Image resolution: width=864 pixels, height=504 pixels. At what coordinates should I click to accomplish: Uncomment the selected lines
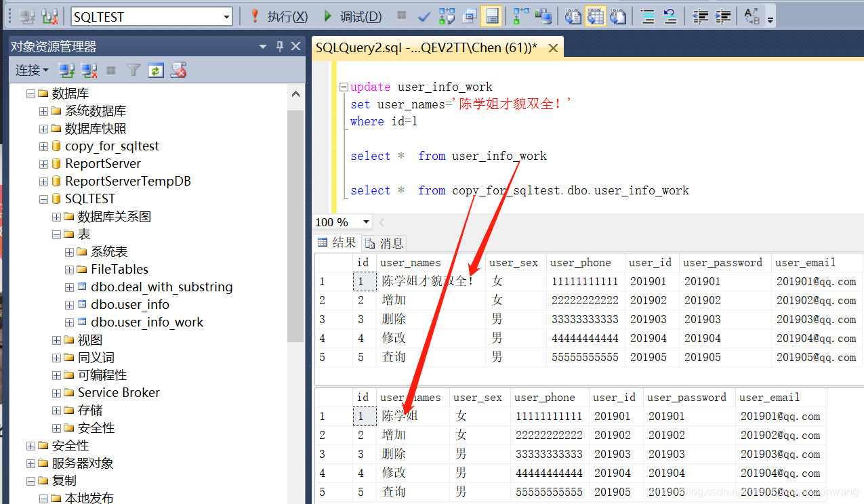[670, 16]
